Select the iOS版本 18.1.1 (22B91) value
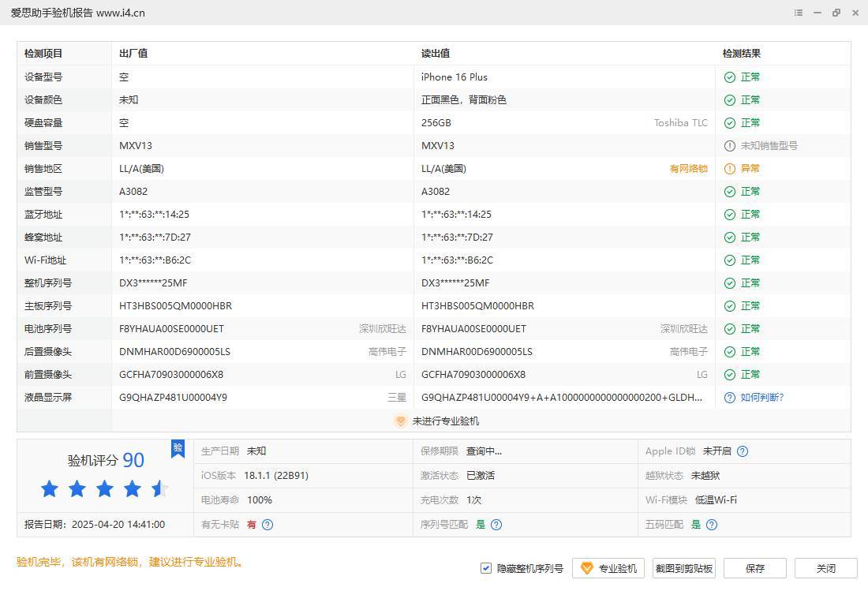The width and height of the screenshot is (868, 591). tap(276, 476)
